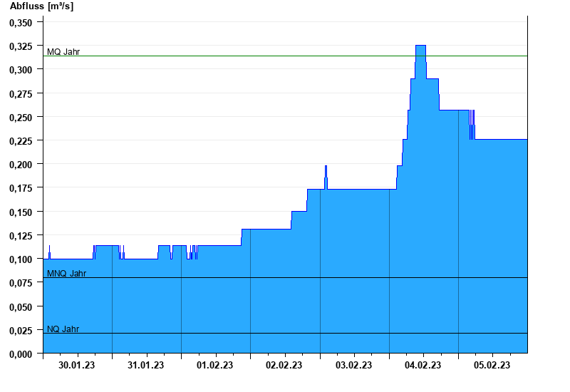The height and width of the screenshot is (392, 570).
Task: Click the 04.02.23 date label
Action: tap(423, 366)
